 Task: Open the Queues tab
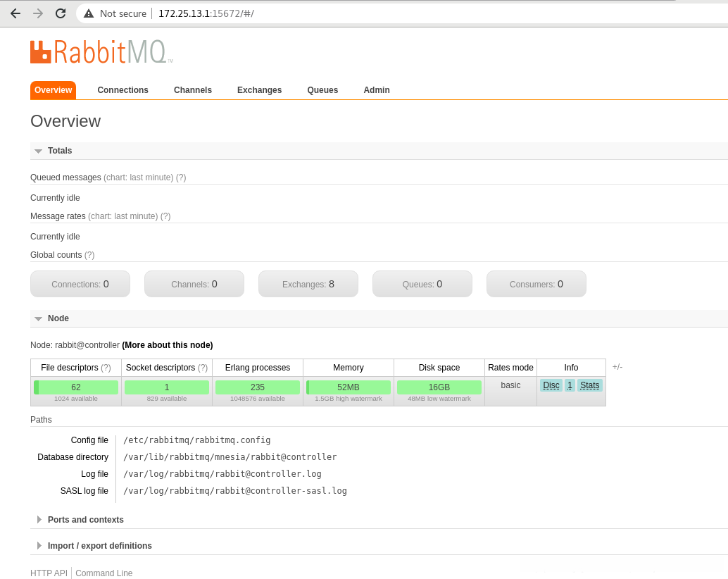click(x=322, y=90)
